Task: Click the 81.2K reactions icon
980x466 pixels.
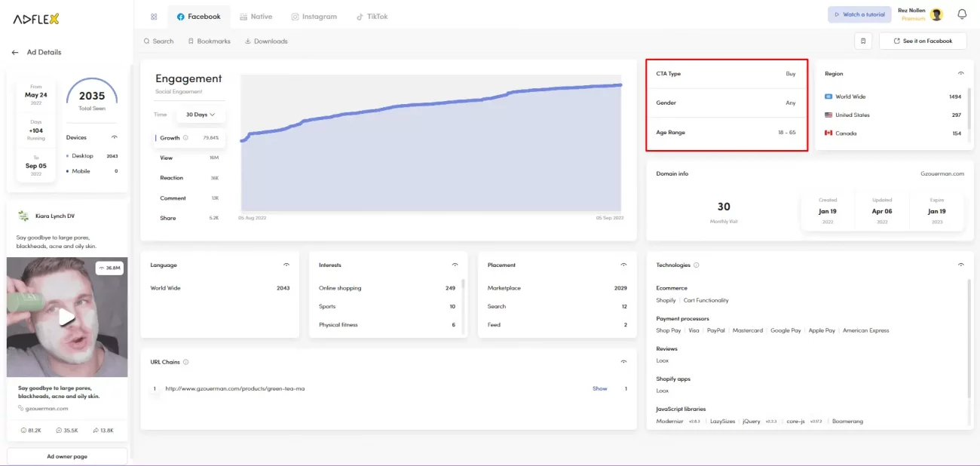Action: (x=24, y=431)
